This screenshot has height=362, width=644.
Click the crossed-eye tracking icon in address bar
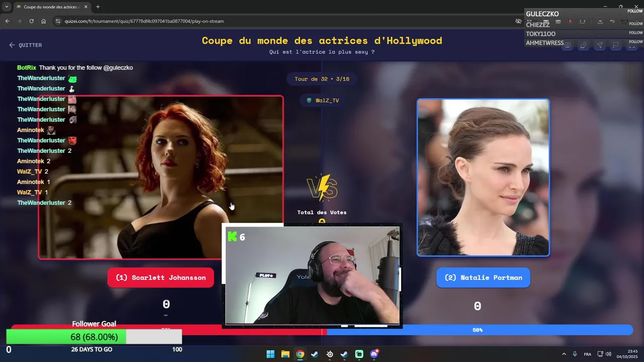(518, 21)
